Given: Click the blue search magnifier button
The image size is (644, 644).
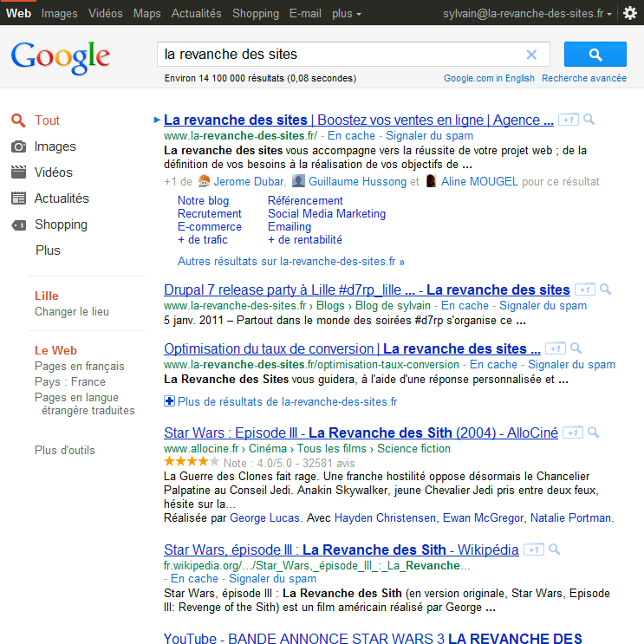Looking at the screenshot, I should 595,55.
